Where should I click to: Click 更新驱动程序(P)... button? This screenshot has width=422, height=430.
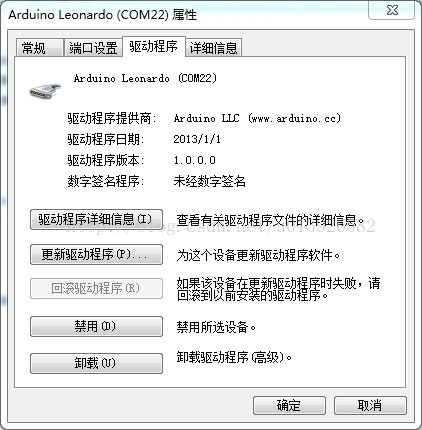[x=96, y=255]
